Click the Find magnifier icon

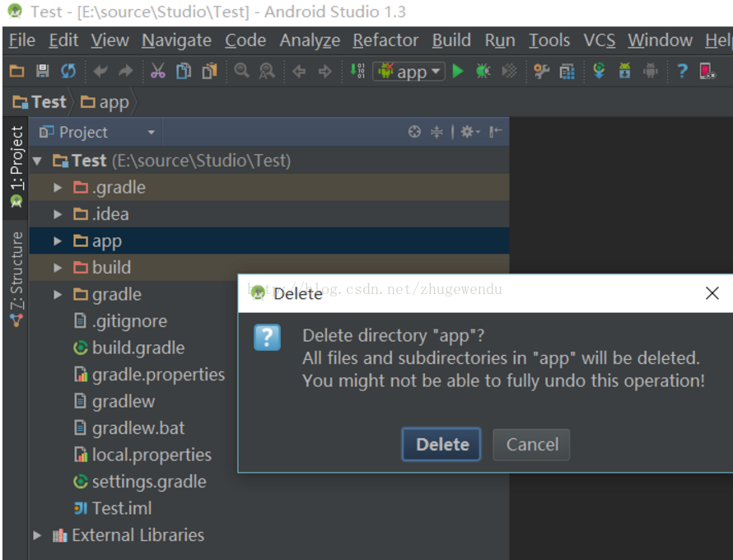(x=241, y=71)
